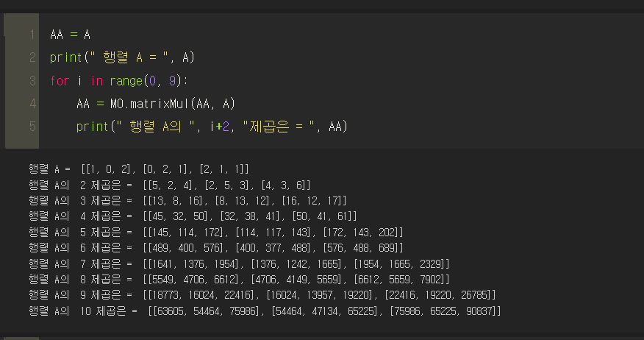Click line number 1 in gutter
644x340 pixels.
pyautogui.click(x=32, y=35)
